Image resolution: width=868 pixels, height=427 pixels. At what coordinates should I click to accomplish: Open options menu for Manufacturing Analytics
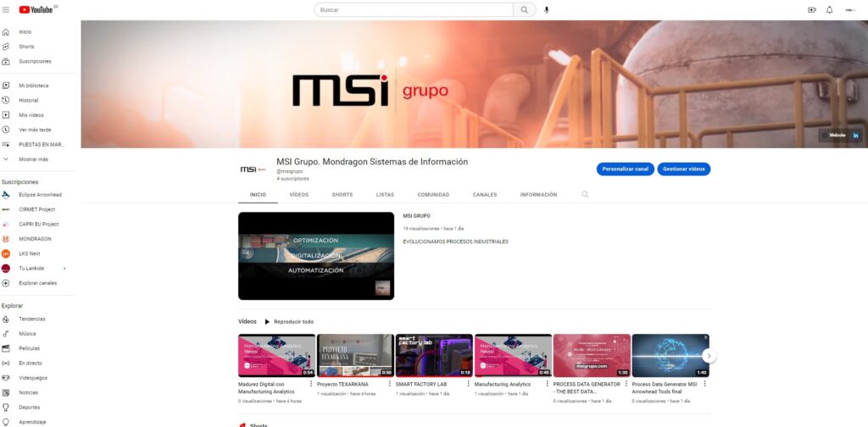point(547,384)
